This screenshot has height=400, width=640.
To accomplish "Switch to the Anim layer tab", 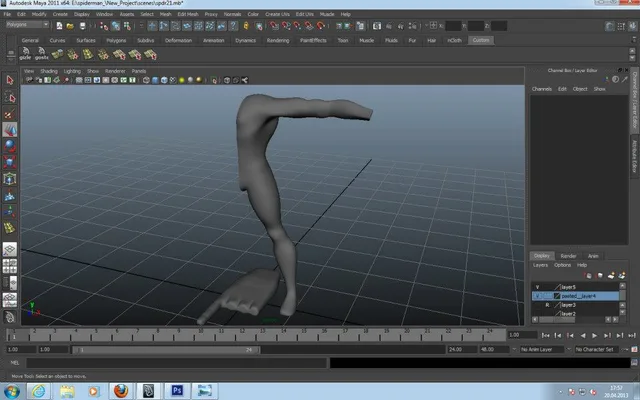I will (x=593, y=256).
